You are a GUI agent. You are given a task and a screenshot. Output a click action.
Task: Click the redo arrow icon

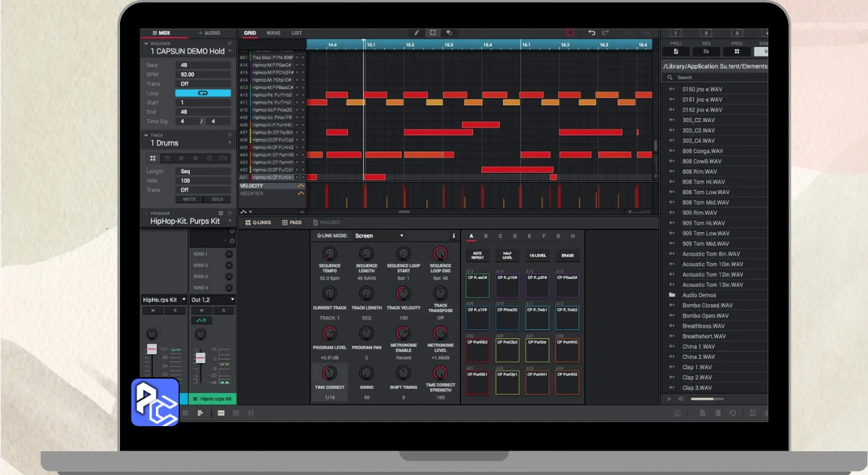pos(606,33)
